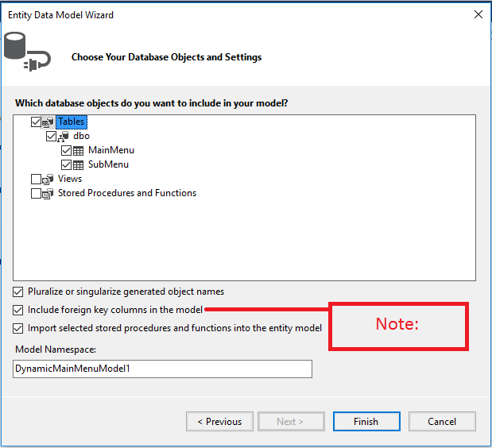Screen dimensions: 492x448
Task: Click the Model Namespace text field
Action: click(x=162, y=369)
